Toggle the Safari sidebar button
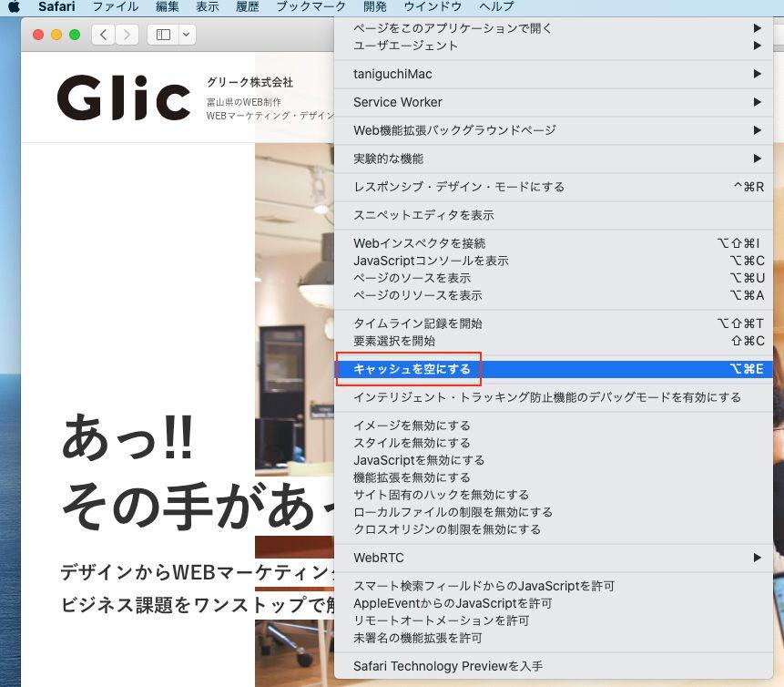Screen dimensions: 784x687 (163, 35)
